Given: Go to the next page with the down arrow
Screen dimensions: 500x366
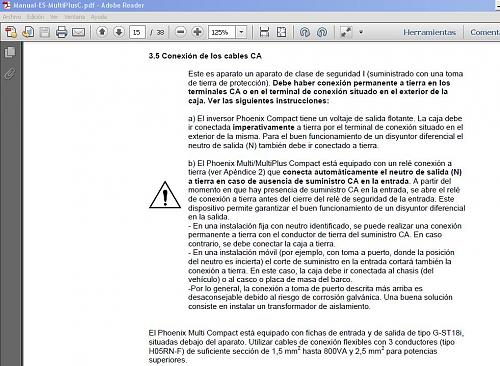Looking at the screenshot, I should click(119, 32).
